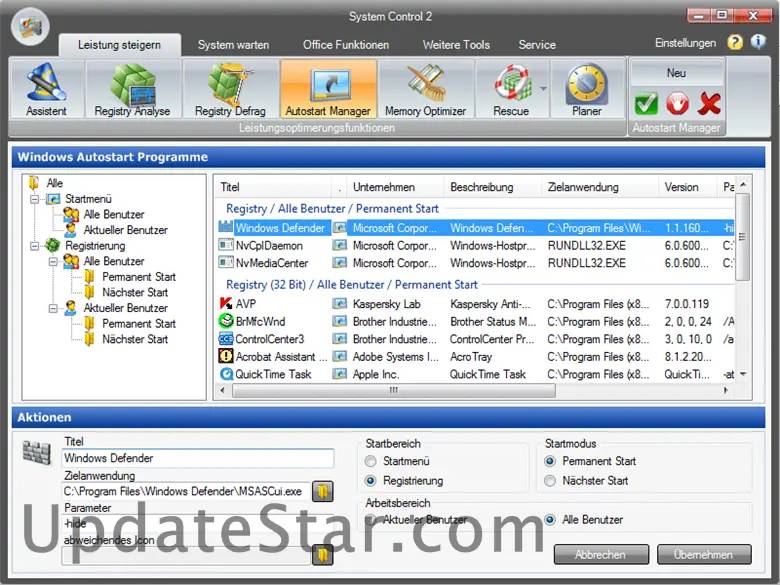Click the NvCplDaemon row icon
Viewport: 780px width, 585px height.
(226, 245)
